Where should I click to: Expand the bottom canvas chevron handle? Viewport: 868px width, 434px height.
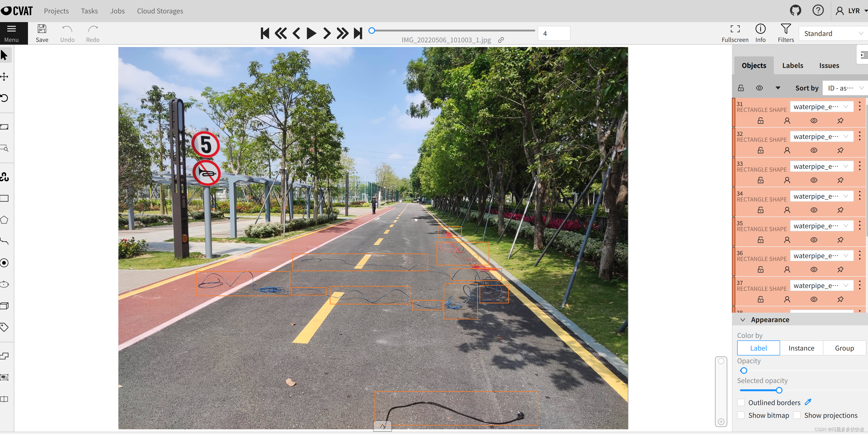coord(383,426)
